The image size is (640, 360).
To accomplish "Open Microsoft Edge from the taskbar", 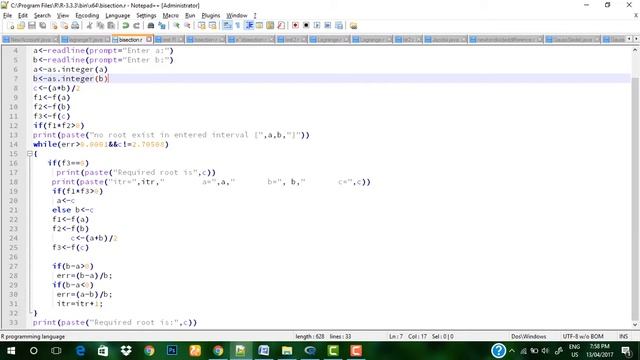I will tap(80, 351).
